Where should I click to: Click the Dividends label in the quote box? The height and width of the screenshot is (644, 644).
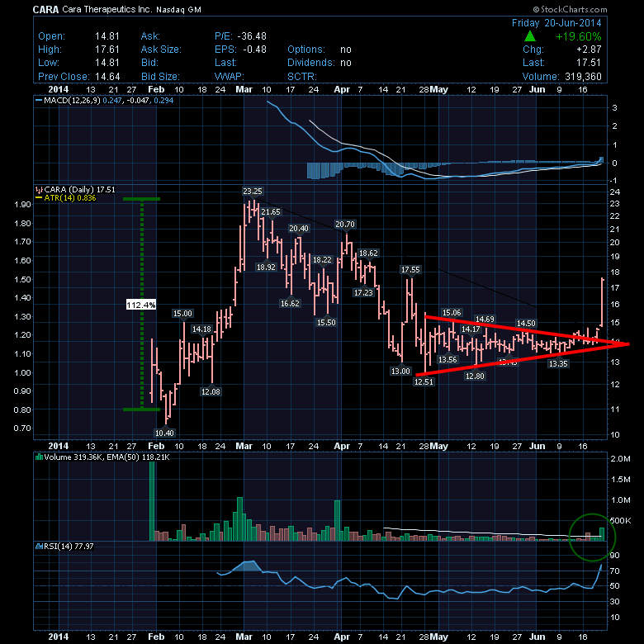(x=311, y=63)
